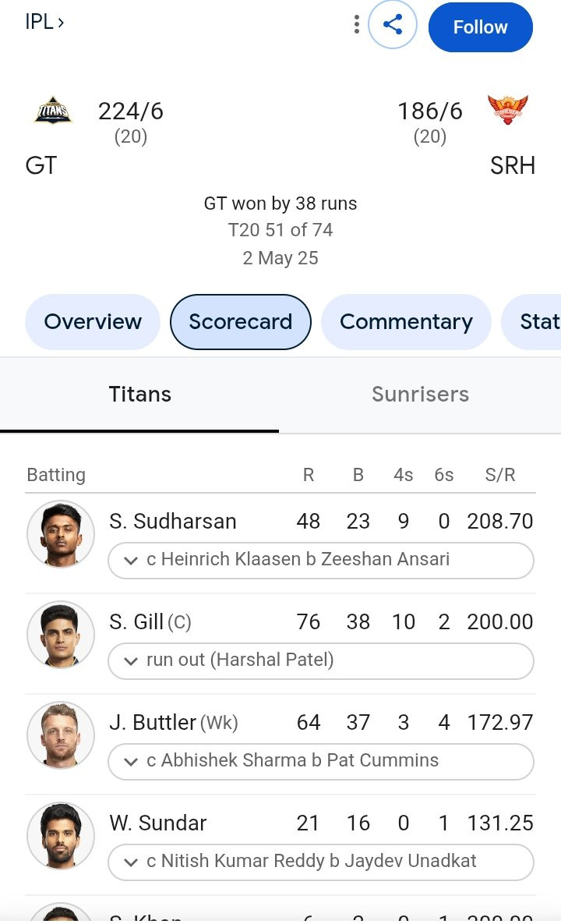The height and width of the screenshot is (924, 561).
Task: Tap W. Sundar's player photo
Action: point(61,837)
